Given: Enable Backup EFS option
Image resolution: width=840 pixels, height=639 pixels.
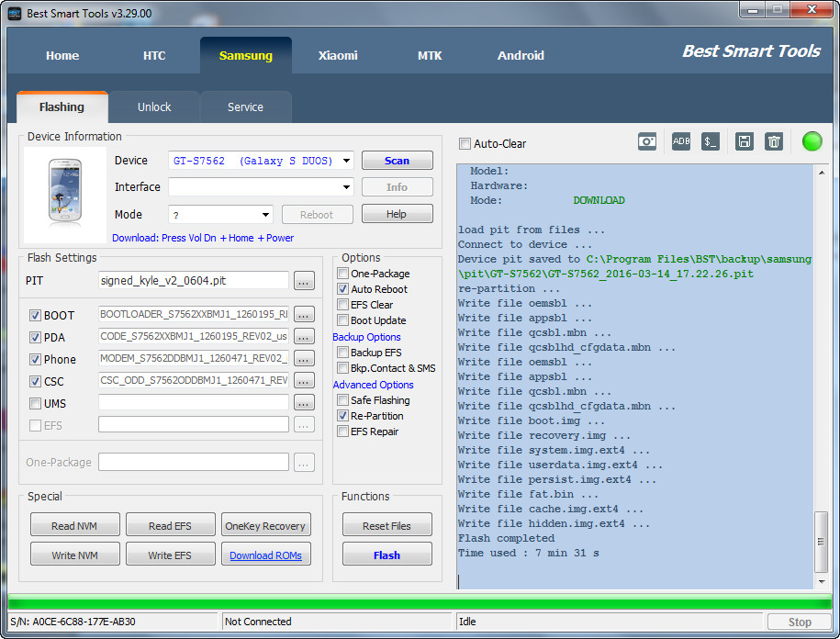Looking at the screenshot, I should 342,352.
